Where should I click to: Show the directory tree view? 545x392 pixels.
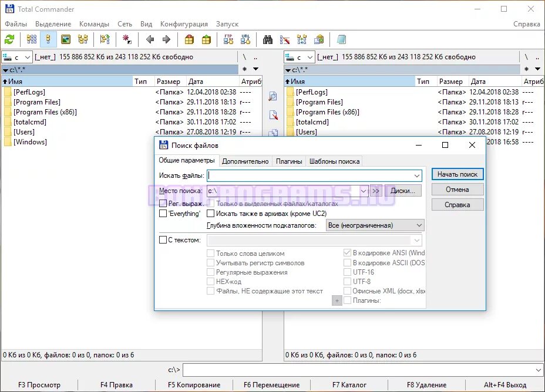[83, 39]
